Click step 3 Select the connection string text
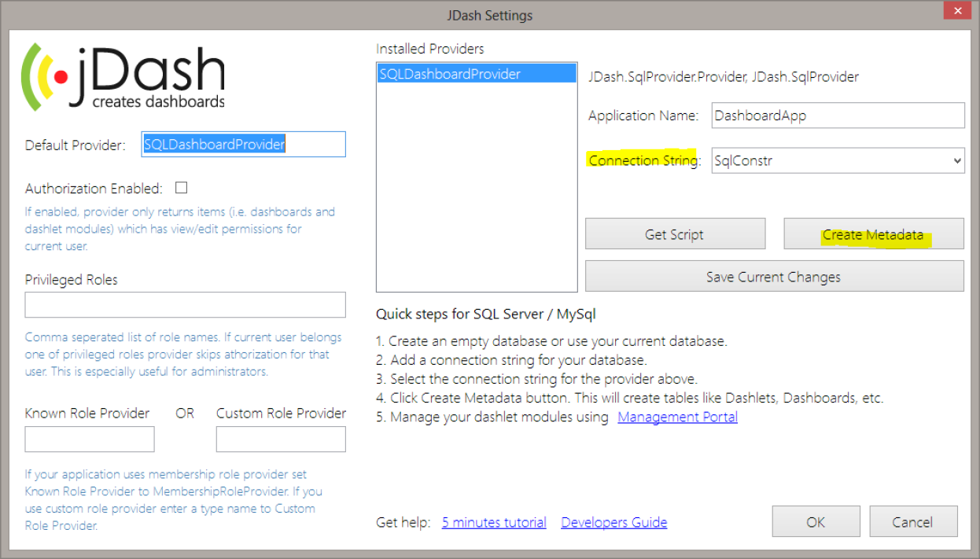 [x=537, y=379]
